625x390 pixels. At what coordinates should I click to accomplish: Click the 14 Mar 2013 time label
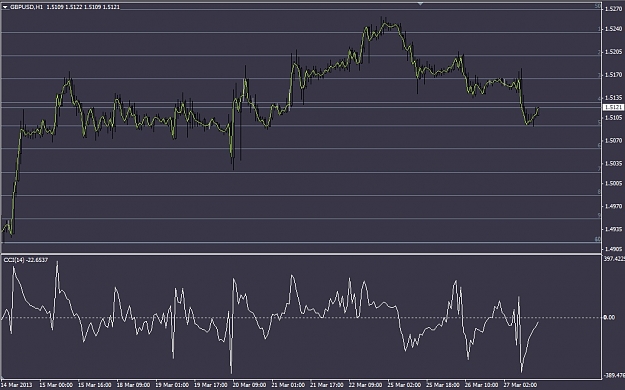click(17, 385)
